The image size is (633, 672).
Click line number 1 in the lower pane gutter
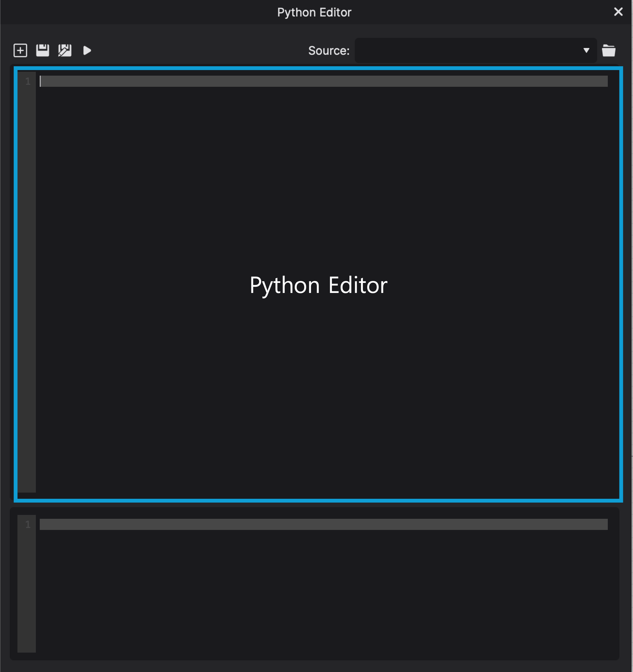coord(28,524)
